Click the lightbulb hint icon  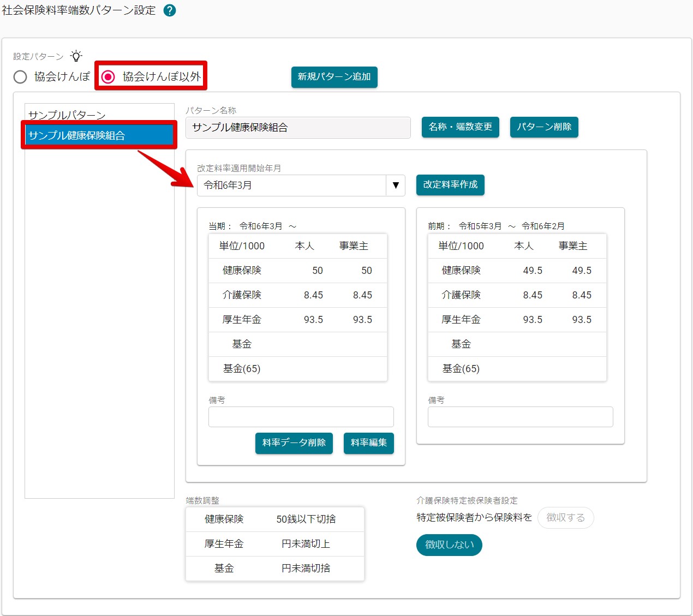click(x=76, y=56)
